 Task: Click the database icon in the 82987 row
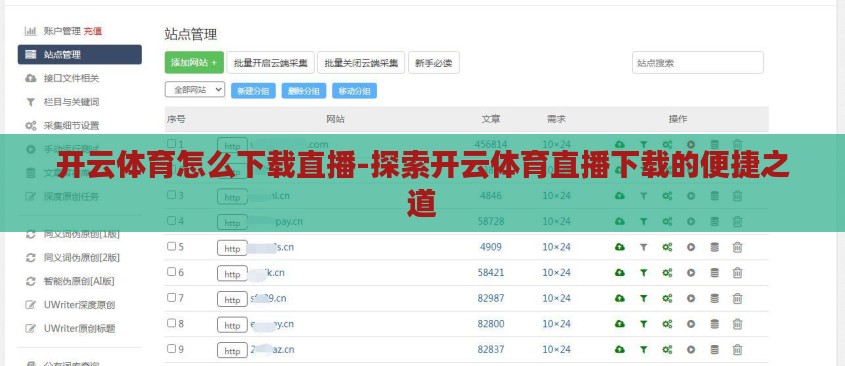point(715,298)
